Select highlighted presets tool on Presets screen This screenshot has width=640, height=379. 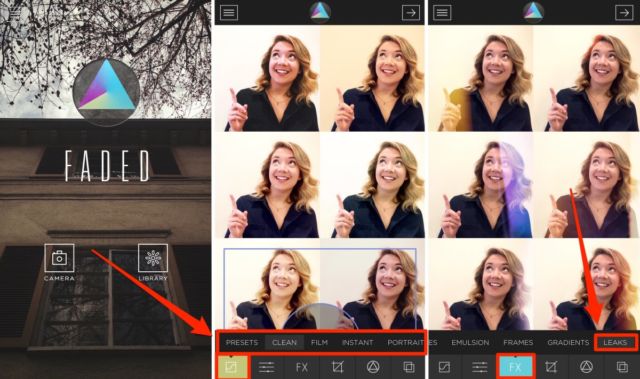[x=231, y=367]
